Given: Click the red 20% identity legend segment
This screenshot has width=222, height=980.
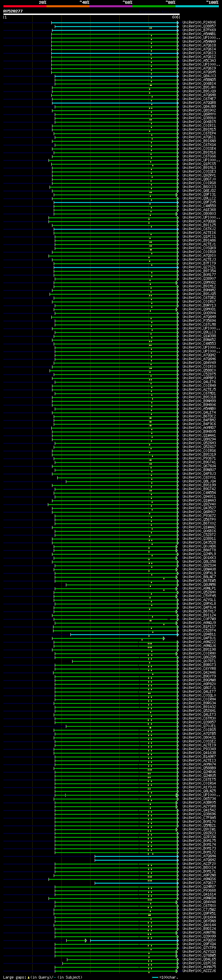Looking at the screenshot, I should pos(25,6).
